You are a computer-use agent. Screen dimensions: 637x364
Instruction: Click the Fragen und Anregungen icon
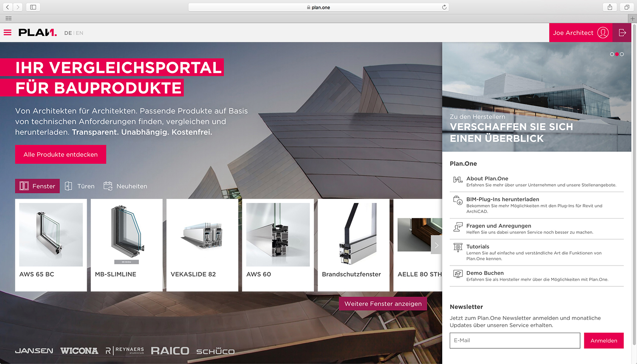(x=458, y=227)
